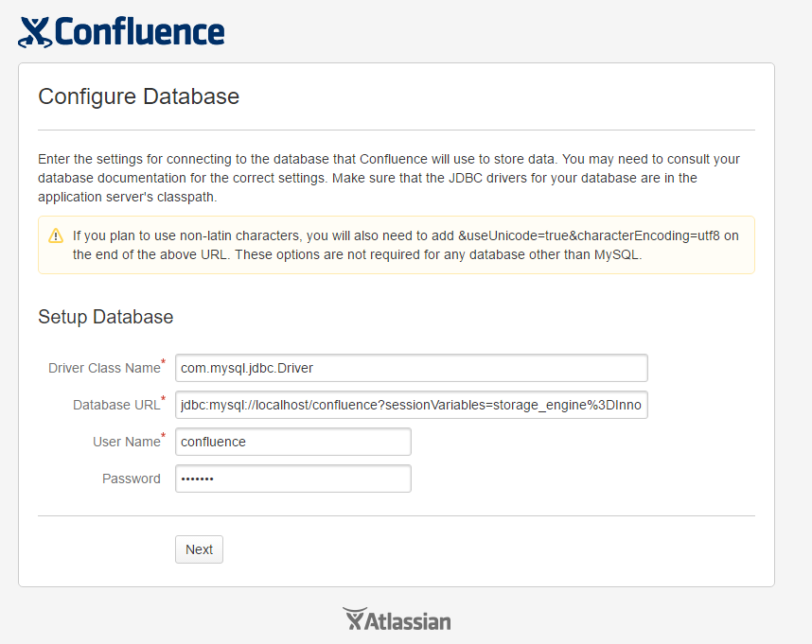Click the Driver Class Name label

[104, 368]
